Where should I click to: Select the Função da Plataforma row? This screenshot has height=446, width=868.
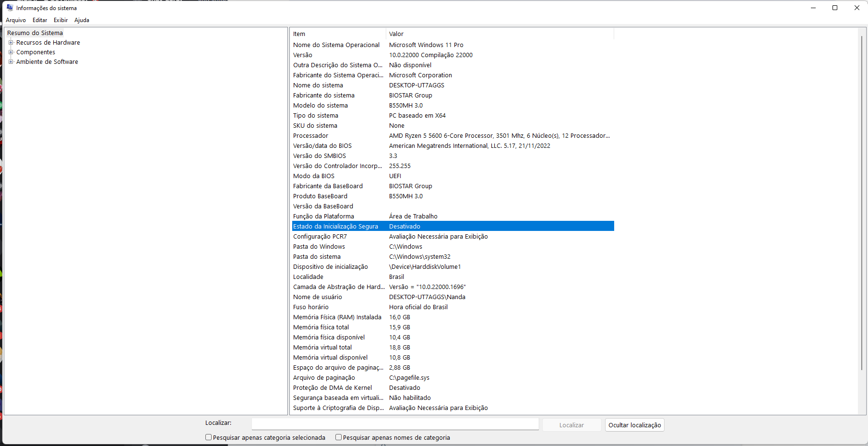(453, 217)
